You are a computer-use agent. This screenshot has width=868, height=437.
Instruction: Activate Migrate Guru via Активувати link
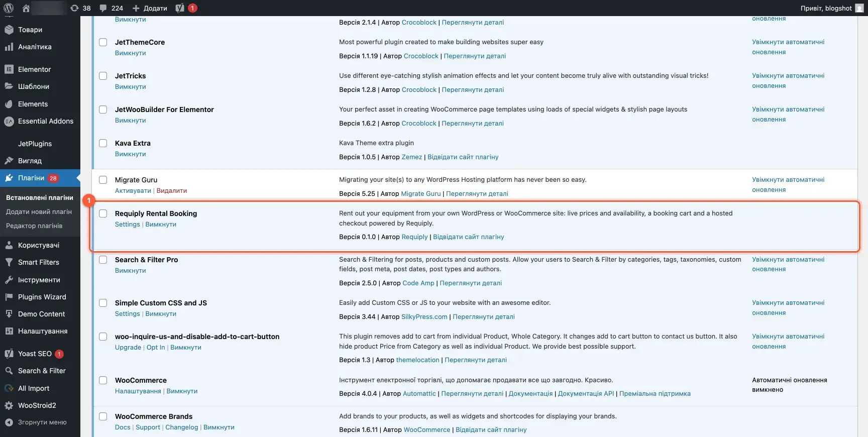[x=133, y=191]
